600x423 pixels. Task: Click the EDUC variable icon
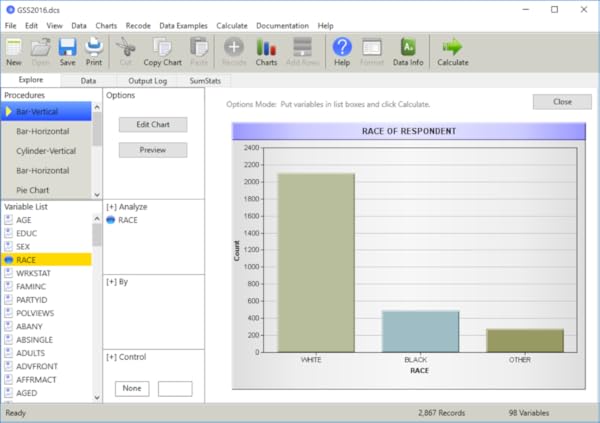[x=8, y=233]
